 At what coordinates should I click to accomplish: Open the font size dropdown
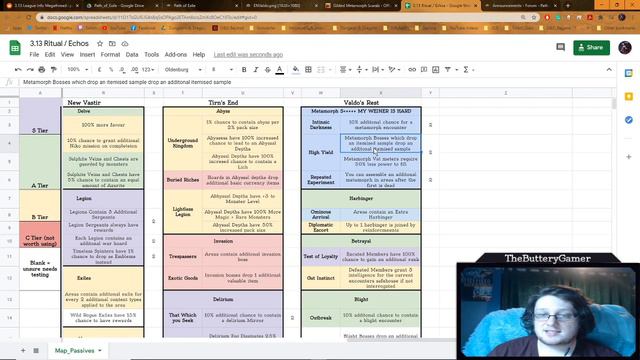pos(222,70)
